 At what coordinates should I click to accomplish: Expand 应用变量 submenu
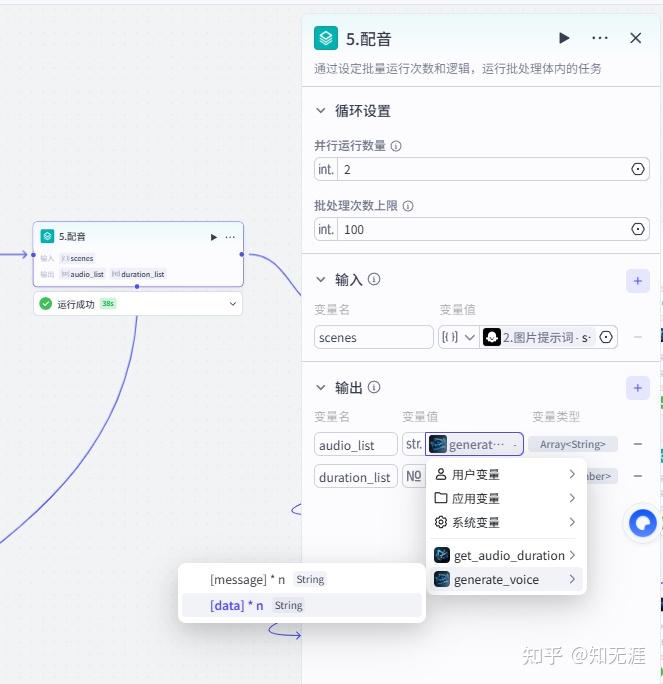click(506, 498)
